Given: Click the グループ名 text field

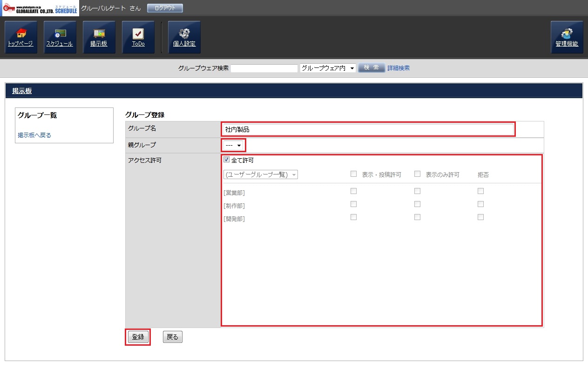Looking at the screenshot, I should pyautogui.click(x=368, y=129).
